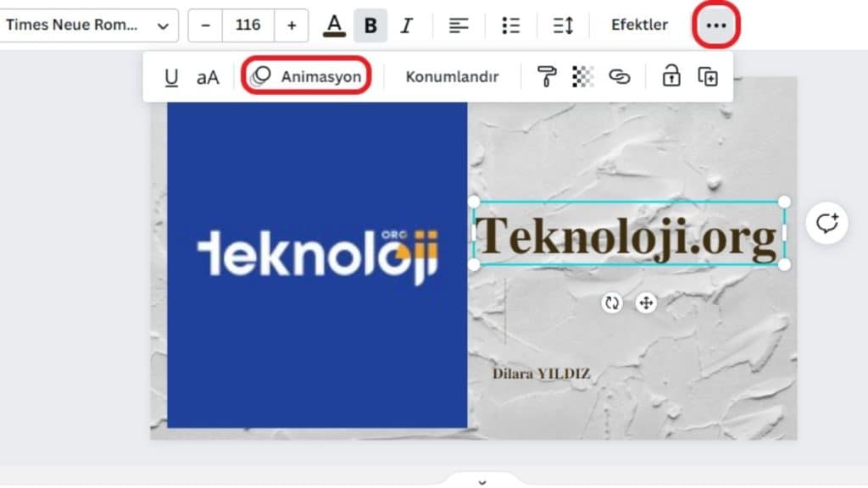Screen dimensions: 868x488
Task: Open line spacing options
Action: point(563,25)
